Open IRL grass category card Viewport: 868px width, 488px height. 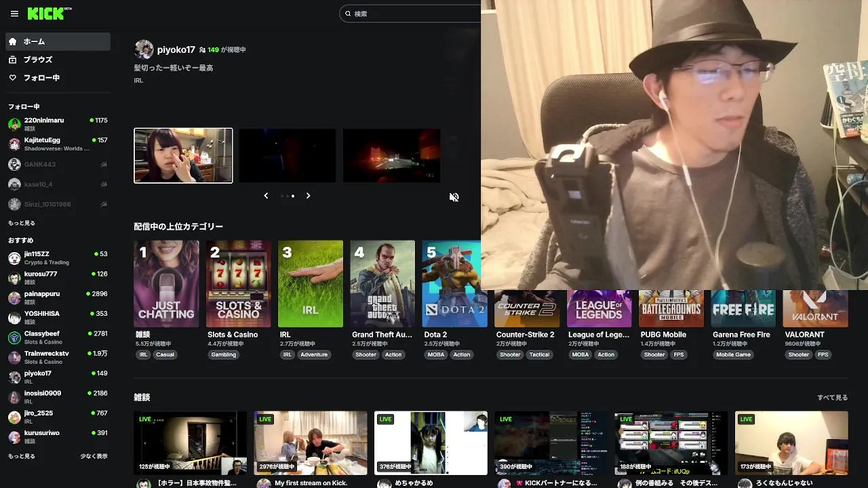[x=311, y=284]
